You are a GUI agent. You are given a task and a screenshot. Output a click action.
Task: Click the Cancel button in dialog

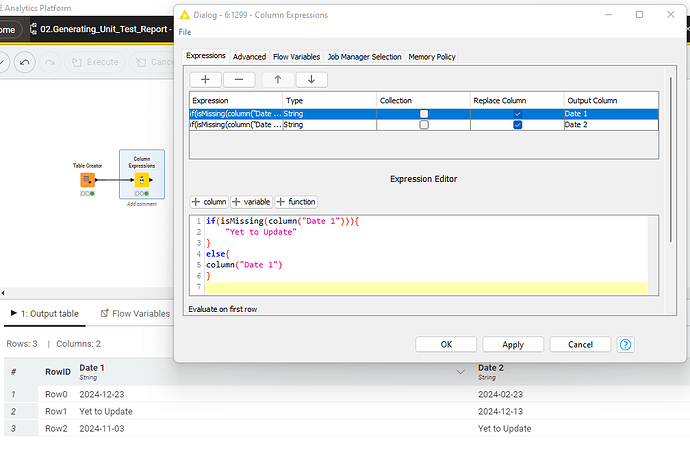pos(580,344)
